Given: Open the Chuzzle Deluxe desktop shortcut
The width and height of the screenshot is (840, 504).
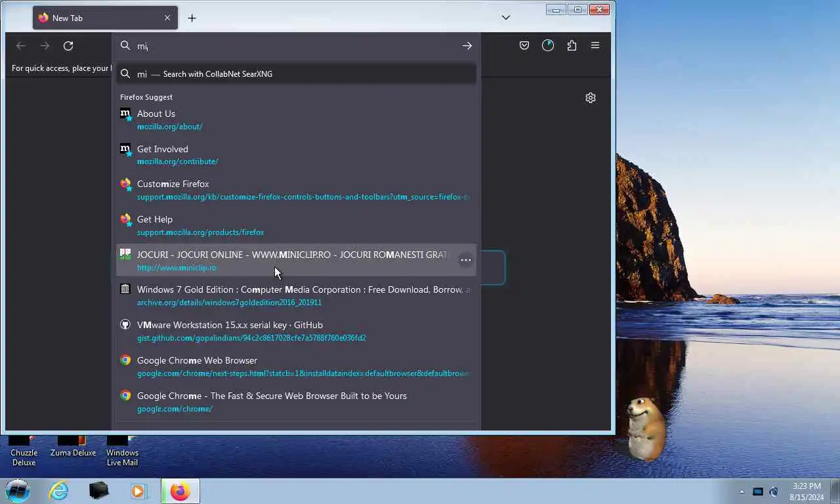Looking at the screenshot, I should (24, 451).
